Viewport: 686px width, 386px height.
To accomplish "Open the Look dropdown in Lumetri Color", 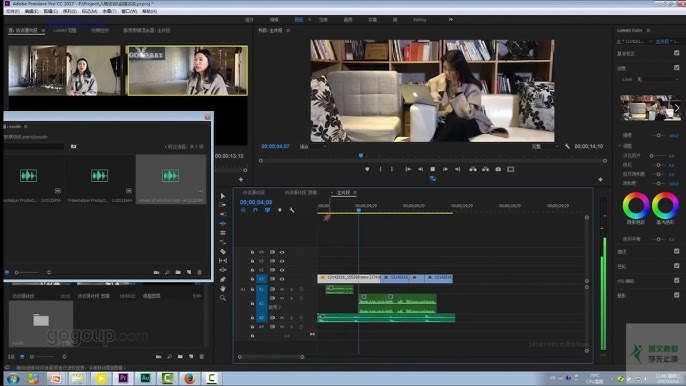I will tap(658, 79).
